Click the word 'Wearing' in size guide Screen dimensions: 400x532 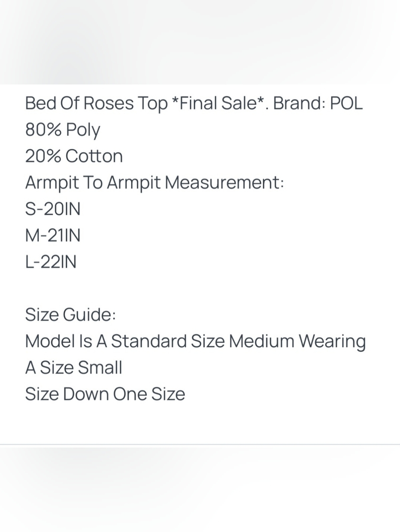pos(332,342)
